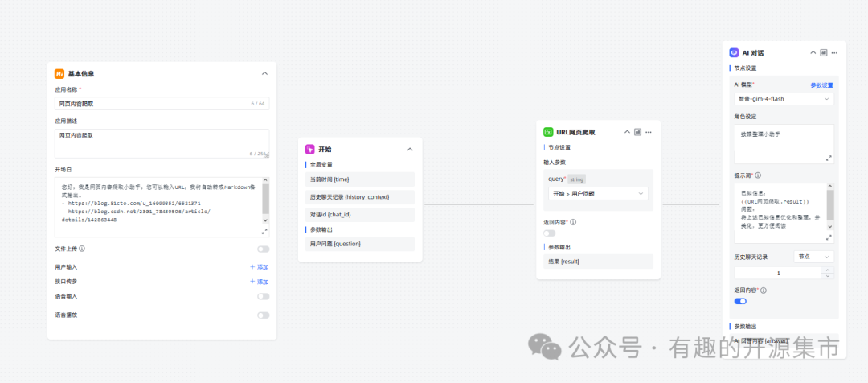Expand the 开场白 text editor via expand icon

coord(264,231)
